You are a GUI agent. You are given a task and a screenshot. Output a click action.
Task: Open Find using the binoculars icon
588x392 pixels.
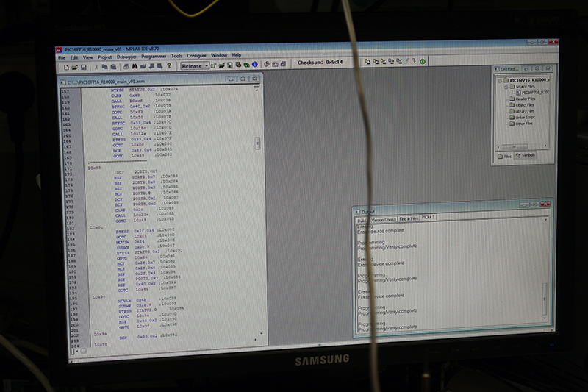(x=135, y=66)
